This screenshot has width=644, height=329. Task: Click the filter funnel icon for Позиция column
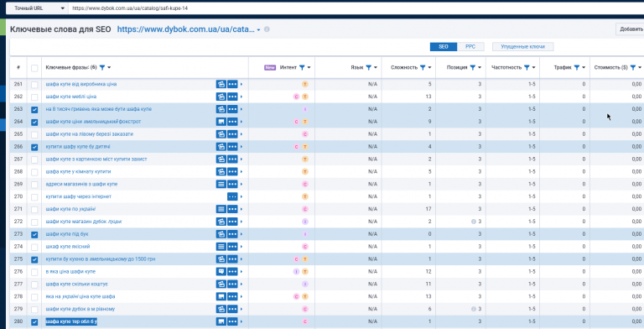click(473, 67)
